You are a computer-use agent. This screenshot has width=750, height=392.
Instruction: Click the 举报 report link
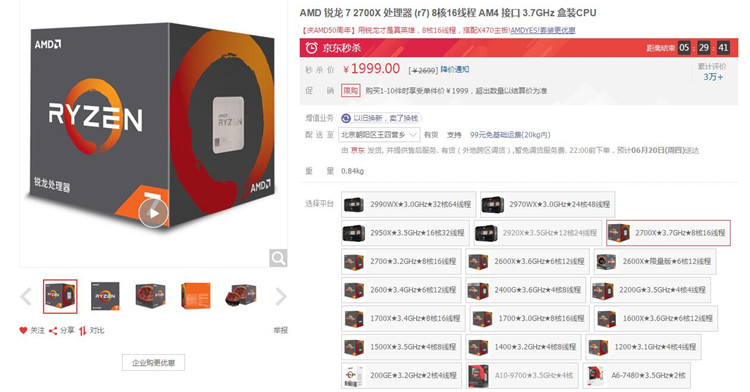tap(280, 330)
